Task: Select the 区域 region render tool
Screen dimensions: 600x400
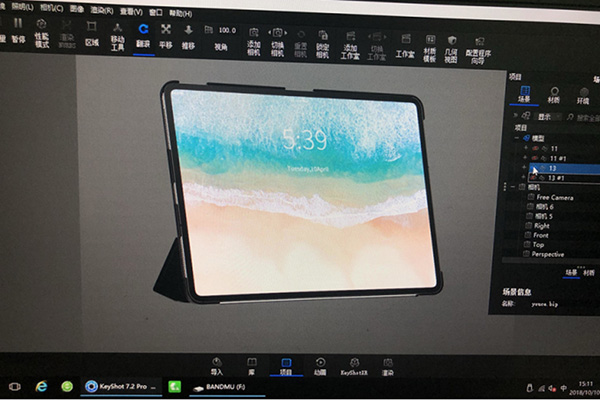Action: [x=92, y=34]
